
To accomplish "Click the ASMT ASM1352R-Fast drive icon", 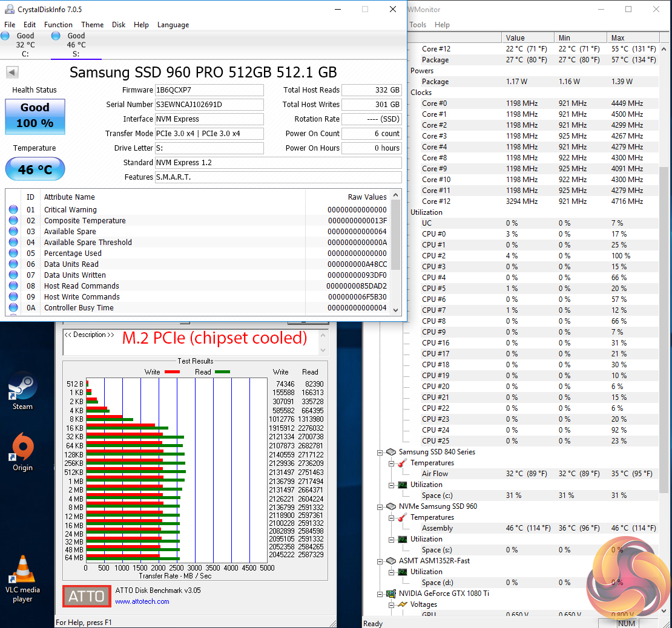I will (391, 561).
